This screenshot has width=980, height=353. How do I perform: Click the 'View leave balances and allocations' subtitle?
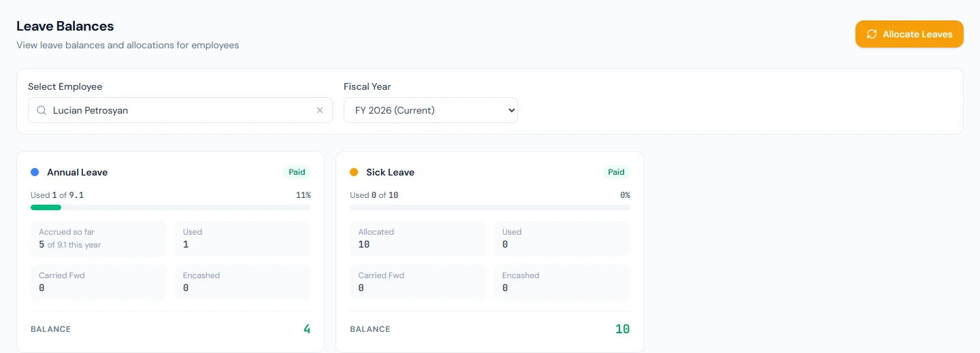pyautogui.click(x=128, y=46)
